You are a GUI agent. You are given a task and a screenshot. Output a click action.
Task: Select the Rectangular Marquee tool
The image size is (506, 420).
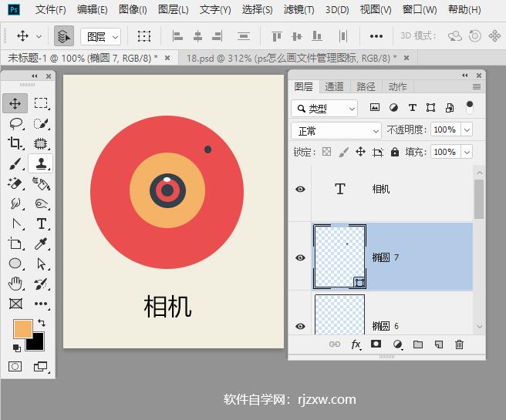(x=41, y=103)
